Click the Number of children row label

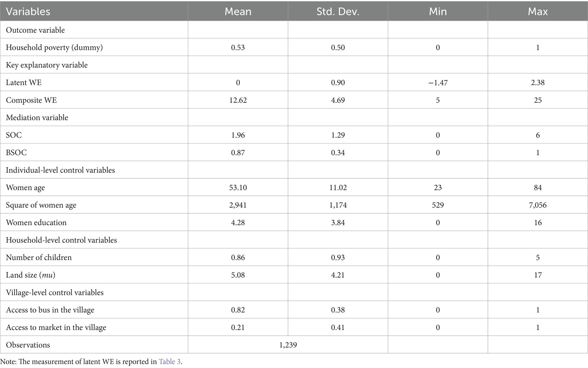coord(39,257)
